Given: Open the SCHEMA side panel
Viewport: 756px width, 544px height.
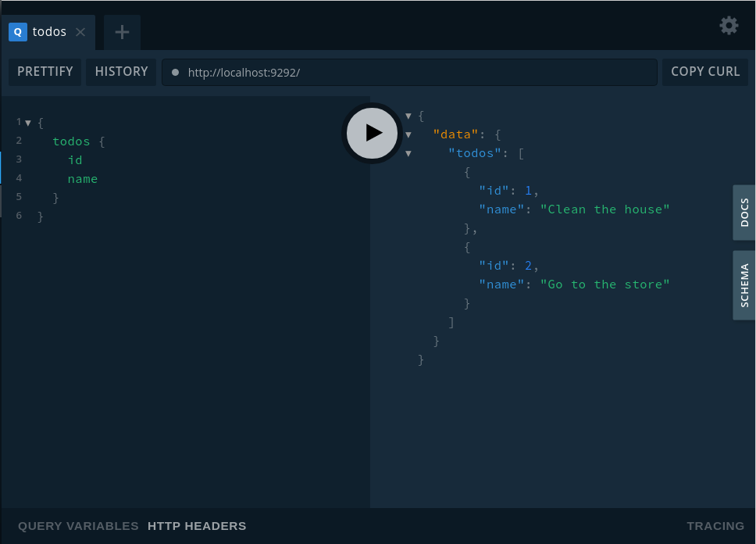Looking at the screenshot, I should tap(744, 285).
